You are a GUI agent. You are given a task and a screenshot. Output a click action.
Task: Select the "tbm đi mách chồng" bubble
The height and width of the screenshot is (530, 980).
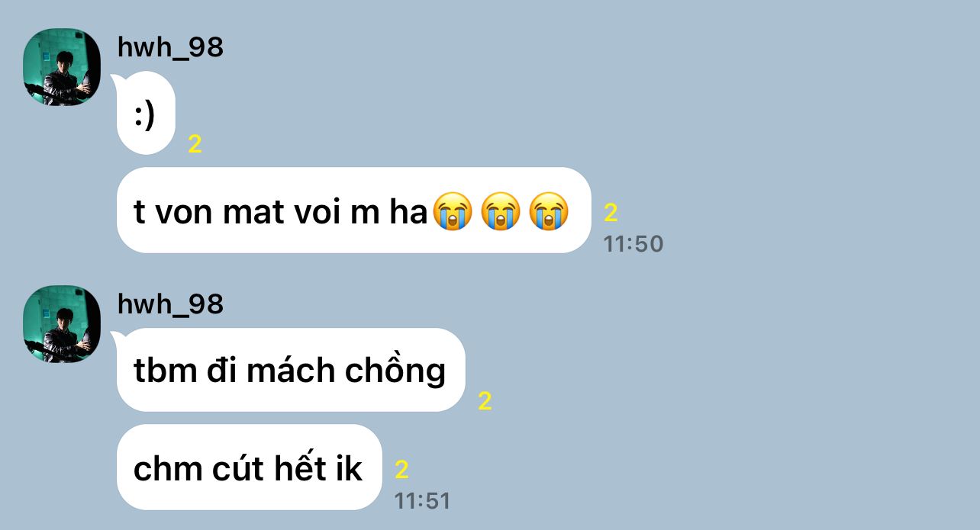(291, 370)
